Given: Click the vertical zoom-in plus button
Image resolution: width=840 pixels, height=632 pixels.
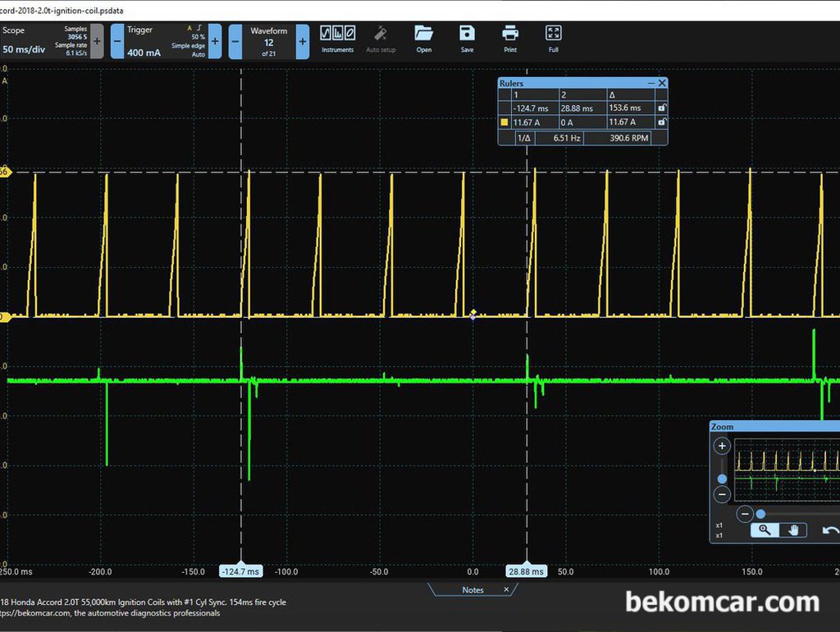Looking at the screenshot, I should [x=722, y=446].
